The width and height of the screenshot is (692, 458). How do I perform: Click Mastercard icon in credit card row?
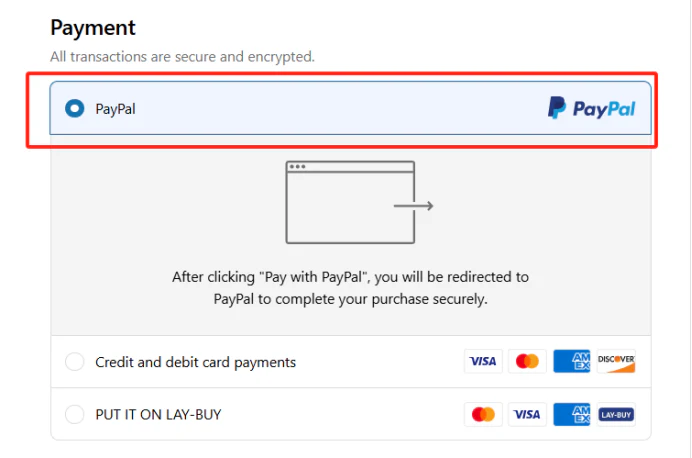[x=527, y=361]
